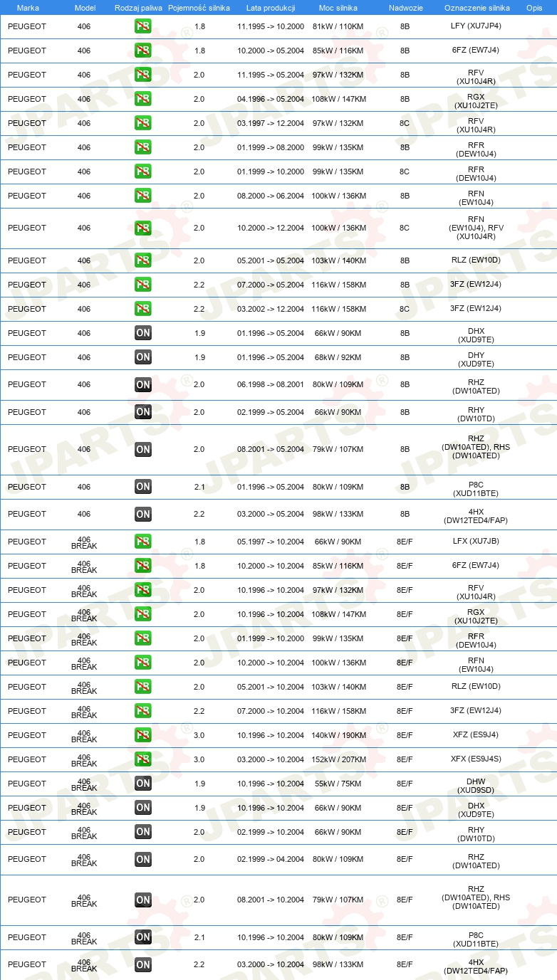This screenshot has width=557, height=980.
Task: Select the DHW (XUD9SD) engine code cell
Action: (x=476, y=786)
